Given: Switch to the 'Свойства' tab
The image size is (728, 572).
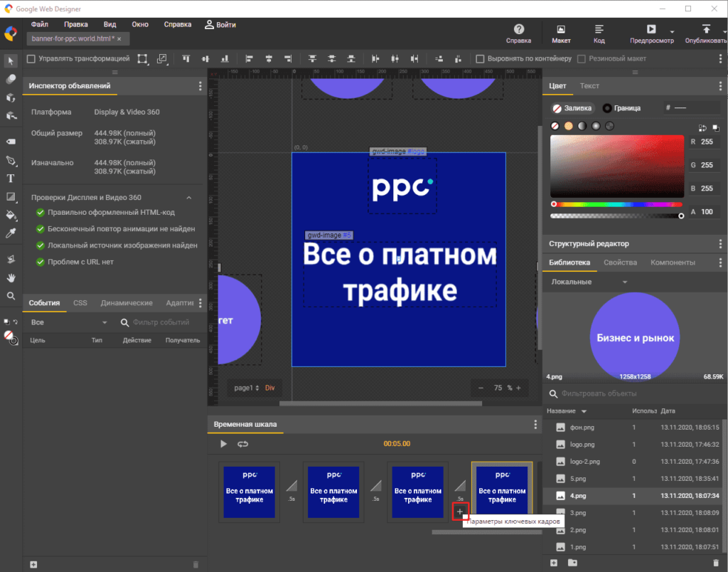Looking at the screenshot, I should [619, 263].
